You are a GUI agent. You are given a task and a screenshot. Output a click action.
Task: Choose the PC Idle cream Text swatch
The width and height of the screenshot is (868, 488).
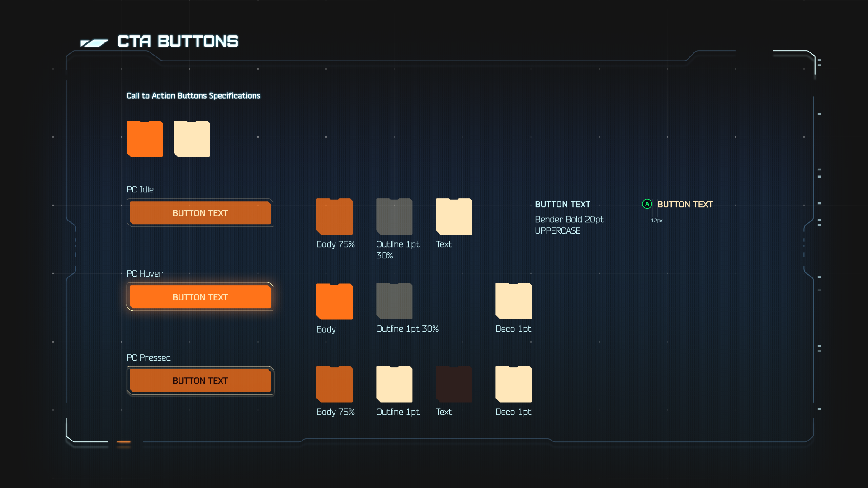click(x=454, y=217)
